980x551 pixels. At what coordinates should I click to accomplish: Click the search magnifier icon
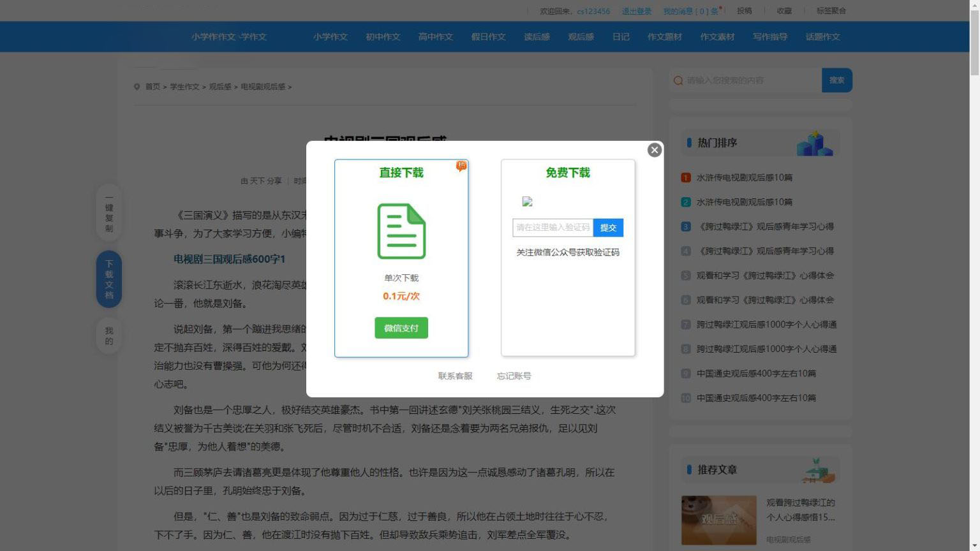[x=678, y=80]
